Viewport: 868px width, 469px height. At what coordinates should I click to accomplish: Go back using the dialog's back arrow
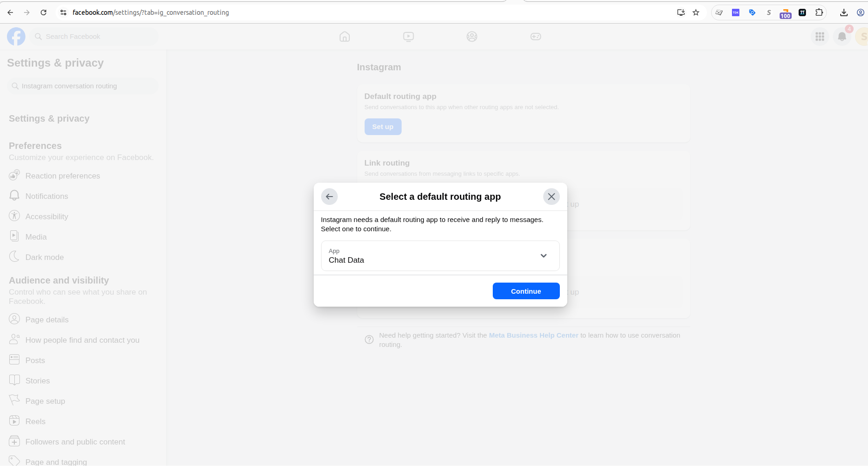point(329,197)
